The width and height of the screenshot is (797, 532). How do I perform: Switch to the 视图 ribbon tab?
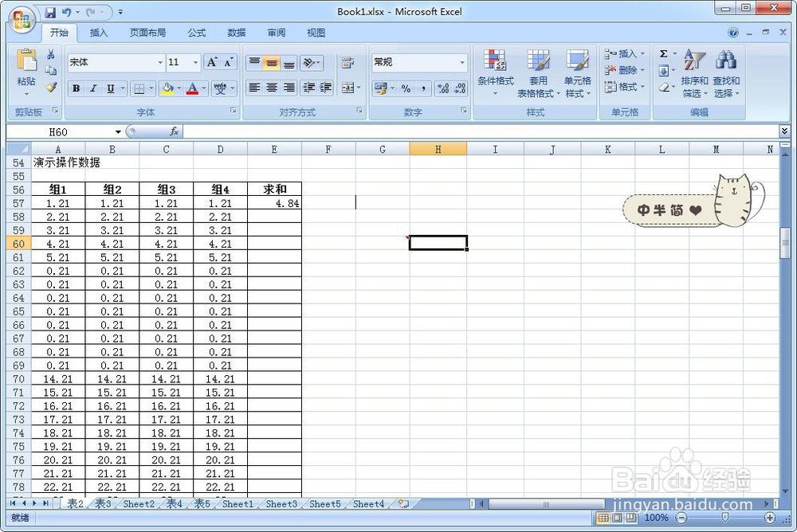point(316,33)
